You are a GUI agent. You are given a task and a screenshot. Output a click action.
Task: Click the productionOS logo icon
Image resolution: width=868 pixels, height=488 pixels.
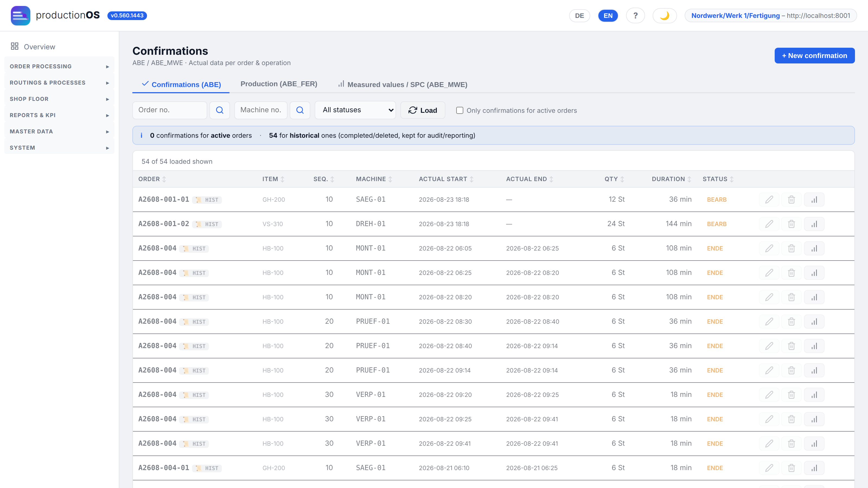click(20, 15)
